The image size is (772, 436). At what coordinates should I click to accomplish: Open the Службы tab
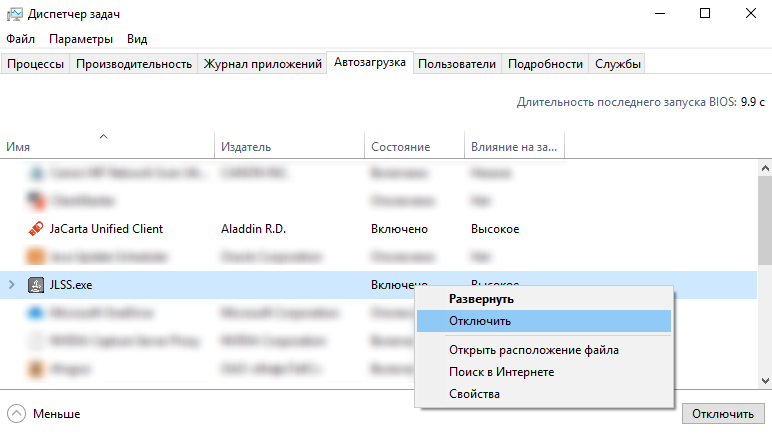click(617, 64)
